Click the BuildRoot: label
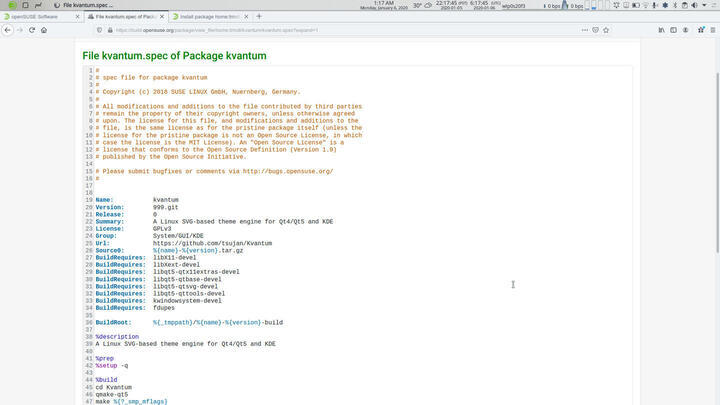 click(113, 322)
